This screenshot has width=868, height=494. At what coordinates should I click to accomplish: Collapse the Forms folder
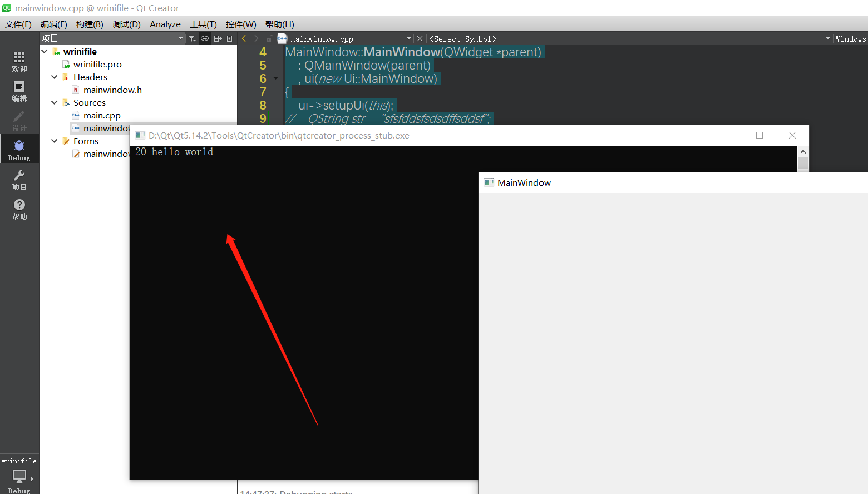tap(55, 141)
